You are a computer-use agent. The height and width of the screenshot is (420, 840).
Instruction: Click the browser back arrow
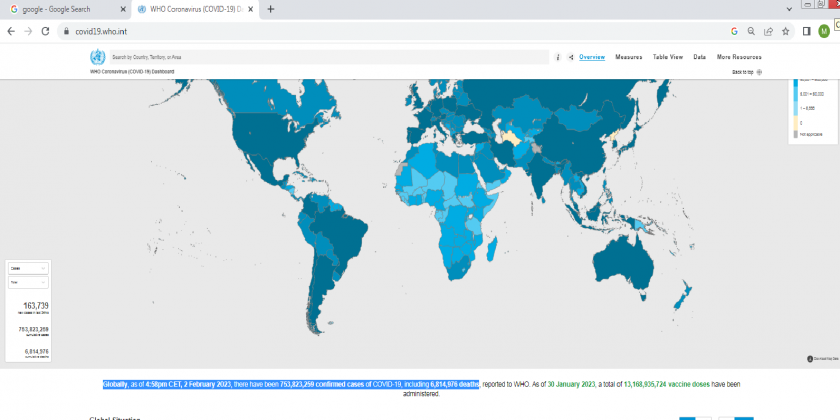(11, 31)
